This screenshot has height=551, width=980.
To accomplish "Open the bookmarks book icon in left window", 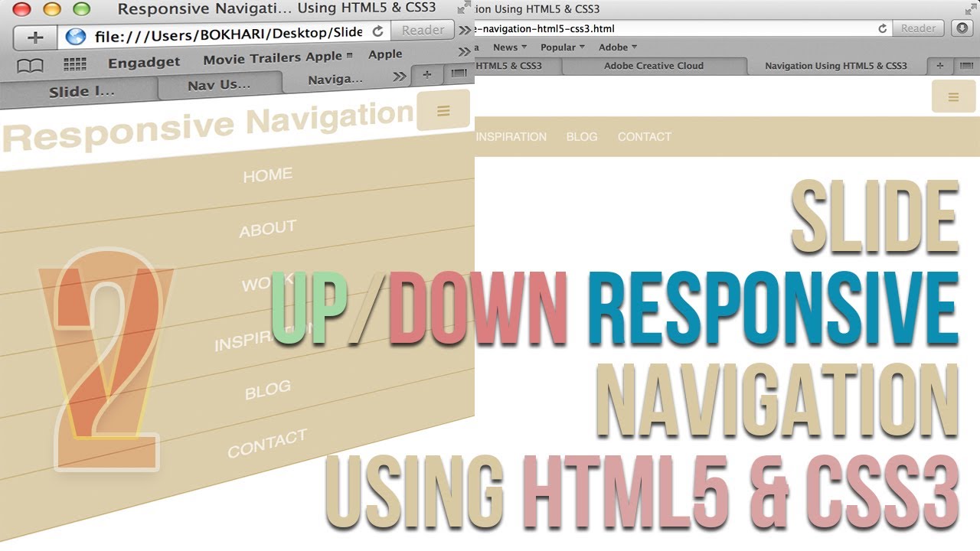I will [30, 66].
